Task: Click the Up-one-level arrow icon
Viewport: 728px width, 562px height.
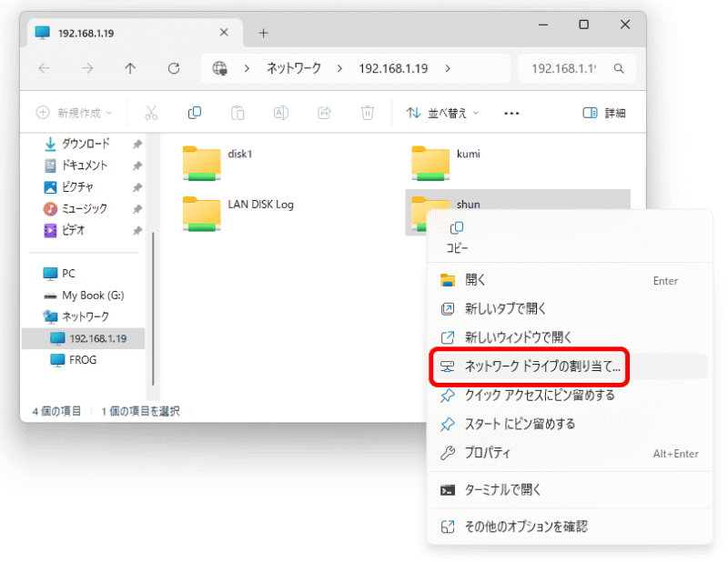Action: click(x=130, y=68)
